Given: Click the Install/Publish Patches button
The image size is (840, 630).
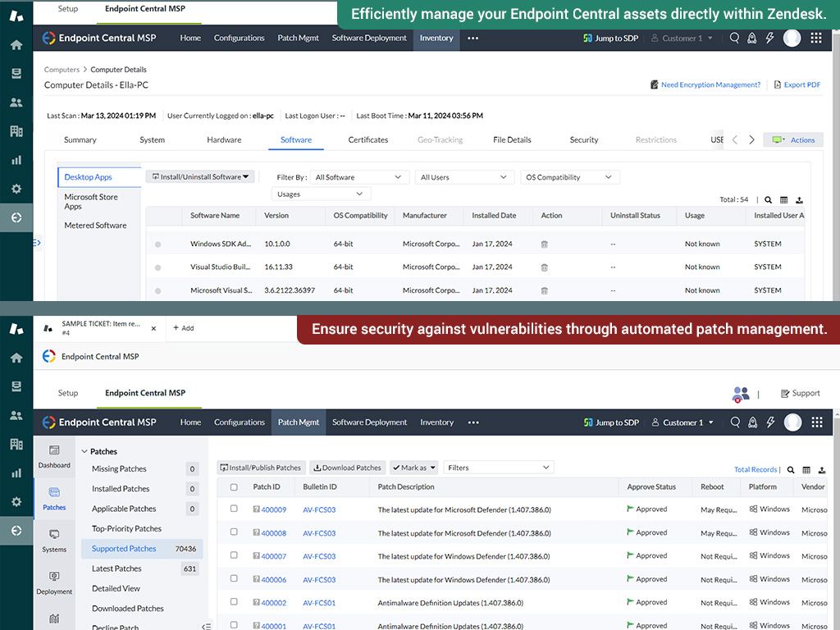Looking at the screenshot, I should click(x=261, y=468).
